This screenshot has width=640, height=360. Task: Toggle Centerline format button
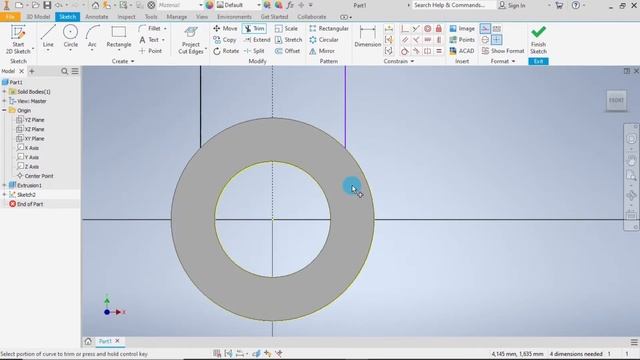pos(485,40)
